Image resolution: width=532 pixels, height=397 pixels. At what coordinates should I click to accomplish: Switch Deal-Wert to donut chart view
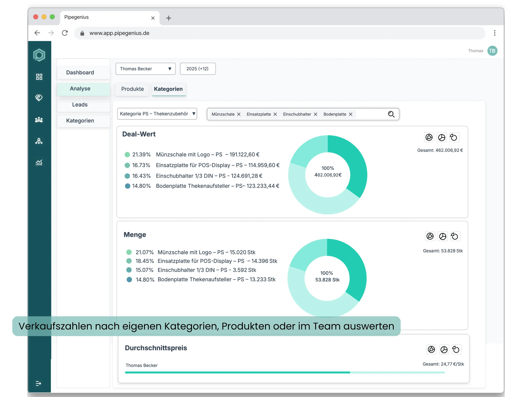tap(429, 137)
